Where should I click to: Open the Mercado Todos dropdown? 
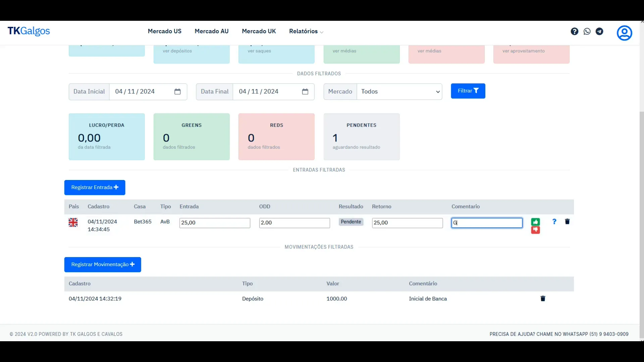coord(399,92)
